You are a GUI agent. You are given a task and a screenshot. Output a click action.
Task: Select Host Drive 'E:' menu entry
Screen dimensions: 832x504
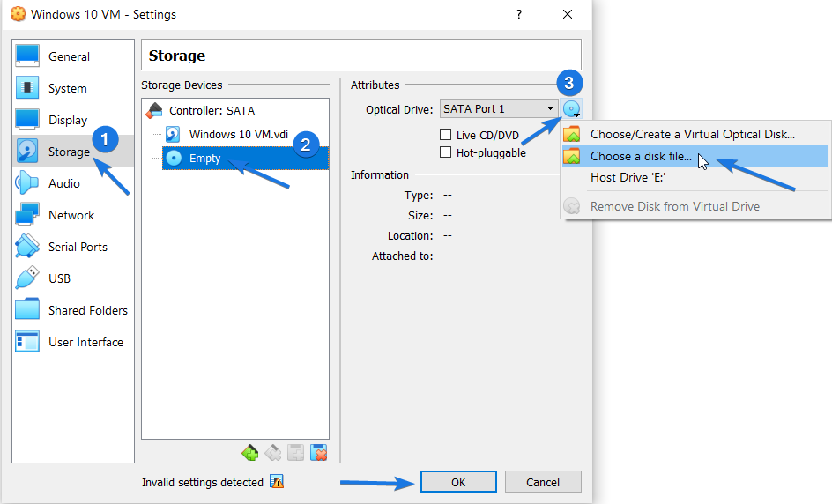click(x=695, y=178)
